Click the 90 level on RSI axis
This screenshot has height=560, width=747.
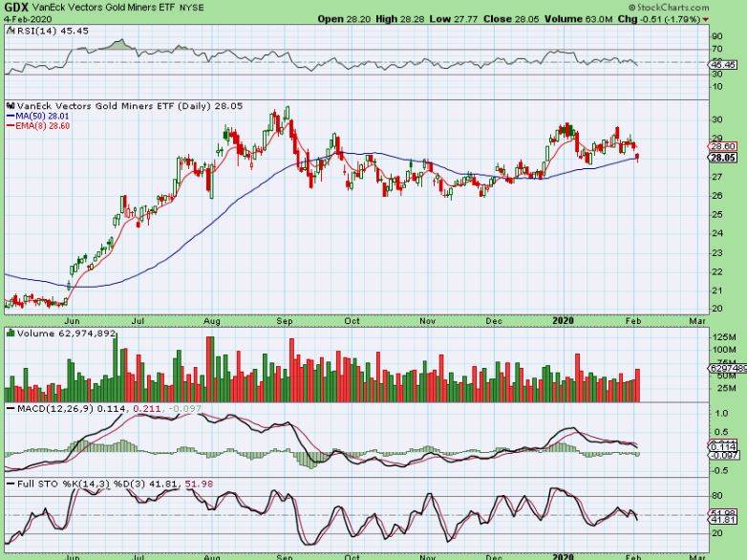coord(717,36)
